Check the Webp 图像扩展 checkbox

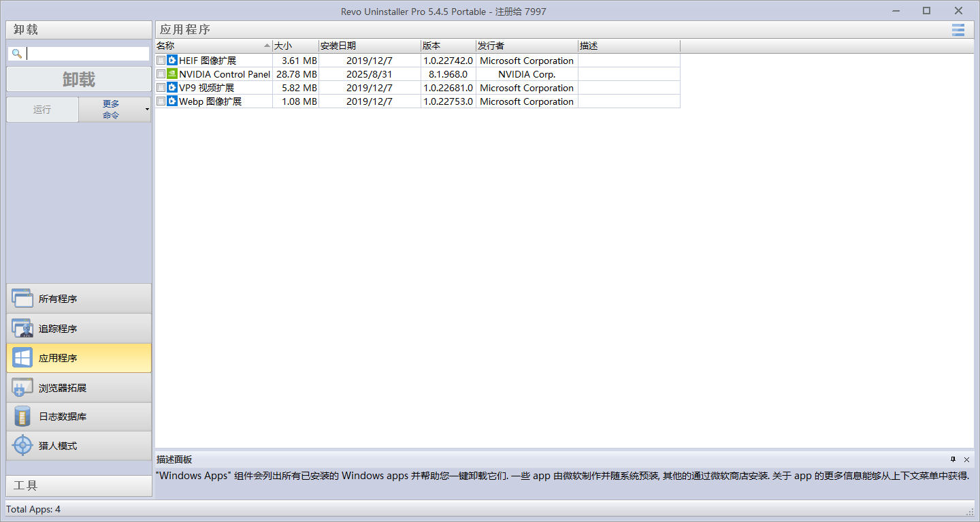click(x=161, y=101)
